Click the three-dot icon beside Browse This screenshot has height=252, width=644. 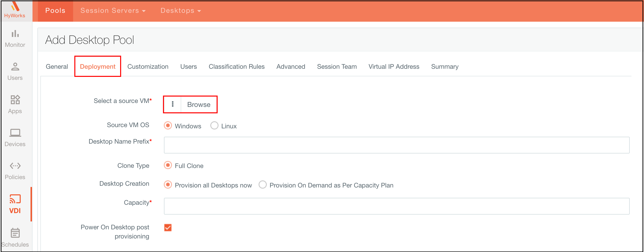point(173,104)
